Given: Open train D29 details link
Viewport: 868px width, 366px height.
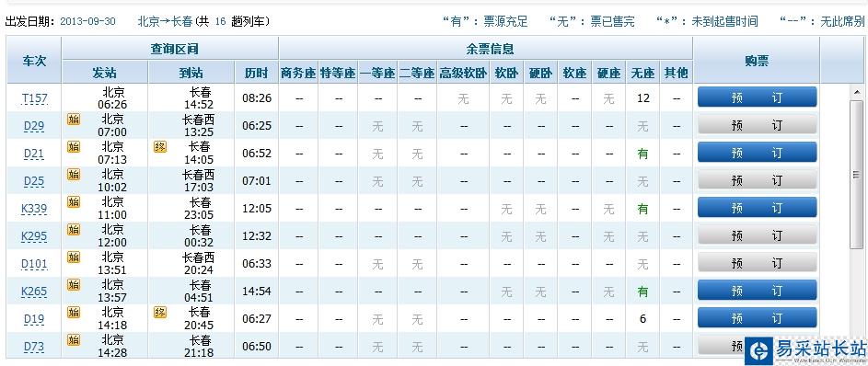Looking at the screenshot, I should [x=34, y=126].
